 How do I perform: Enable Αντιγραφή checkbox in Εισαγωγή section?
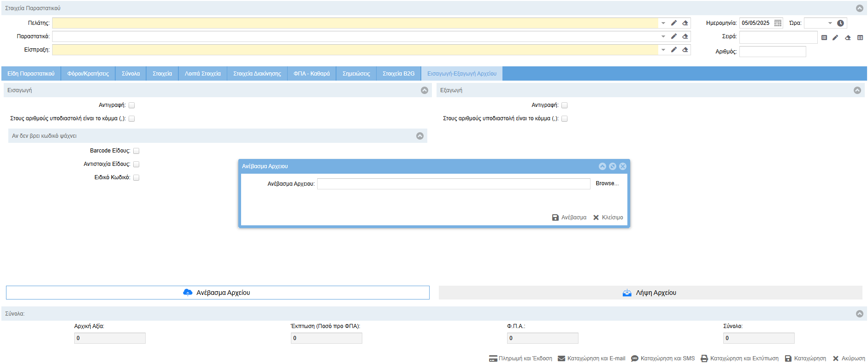click(x=131, y=106)
